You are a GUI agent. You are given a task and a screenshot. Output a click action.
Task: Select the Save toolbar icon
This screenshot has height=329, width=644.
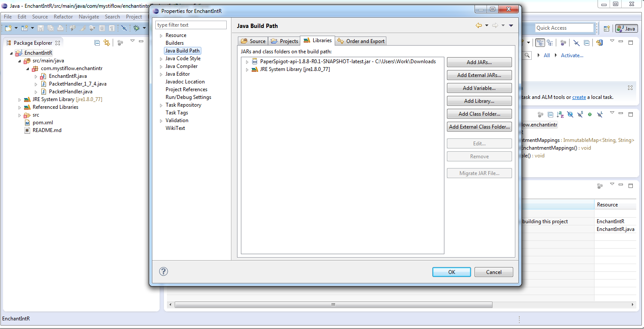tap(41, 28)
